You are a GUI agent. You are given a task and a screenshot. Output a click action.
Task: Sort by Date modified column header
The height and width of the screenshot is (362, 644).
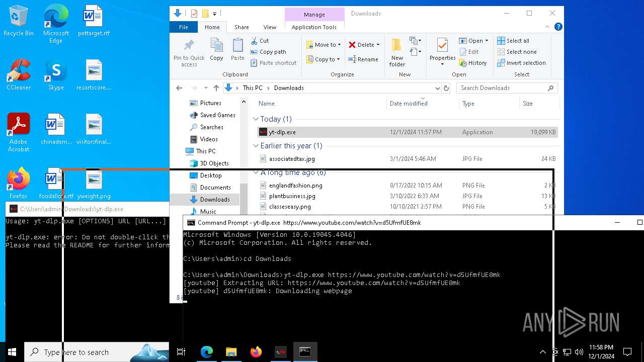pos(423,104)
